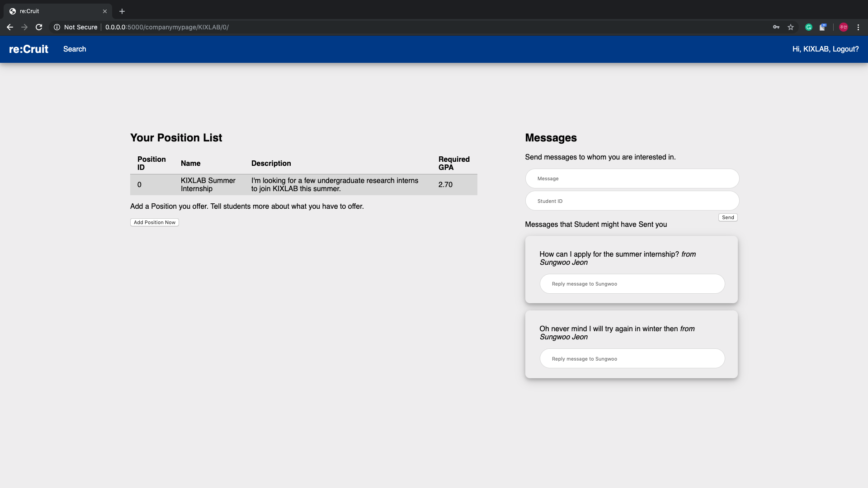Screen dimensions: 868x488
Task: Open Search in the navigation bar
Action: point(75,49)
